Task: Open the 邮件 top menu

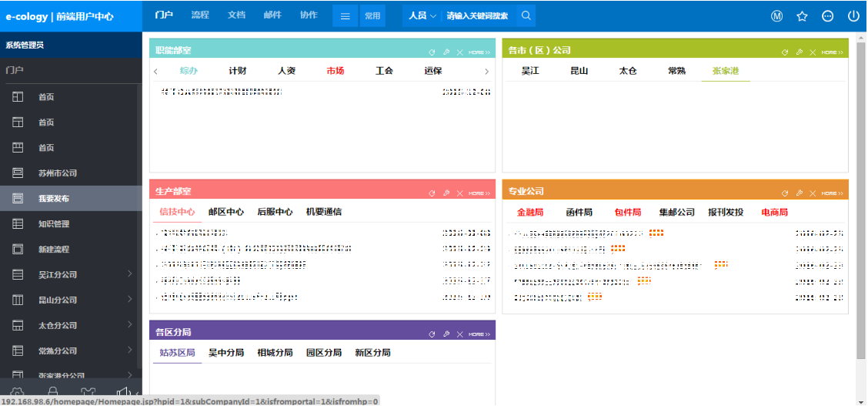Action: coord(272,15)
